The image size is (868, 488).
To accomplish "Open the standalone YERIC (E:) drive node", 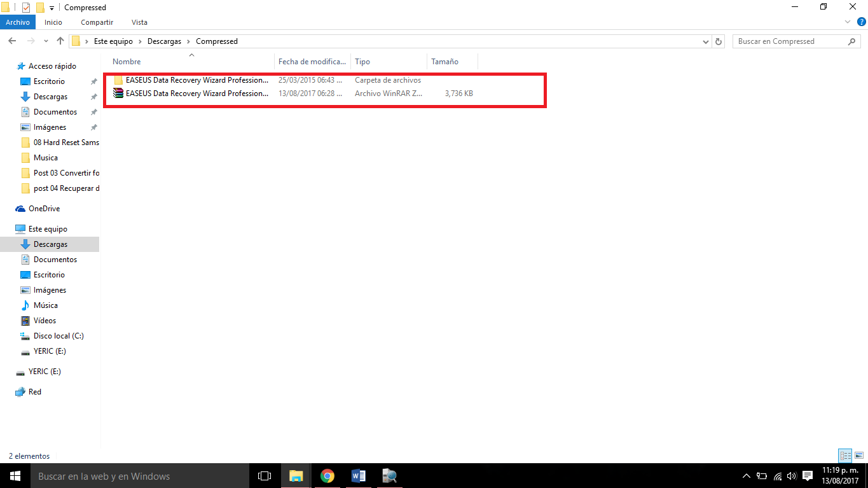I will tap(45, 372).
